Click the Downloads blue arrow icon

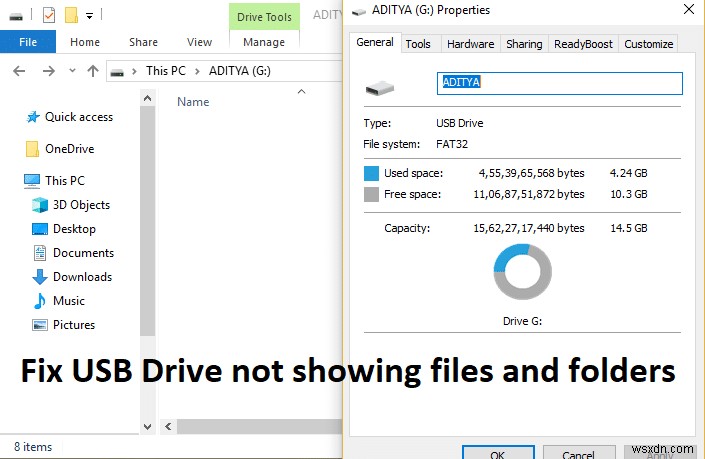point(40,277)
